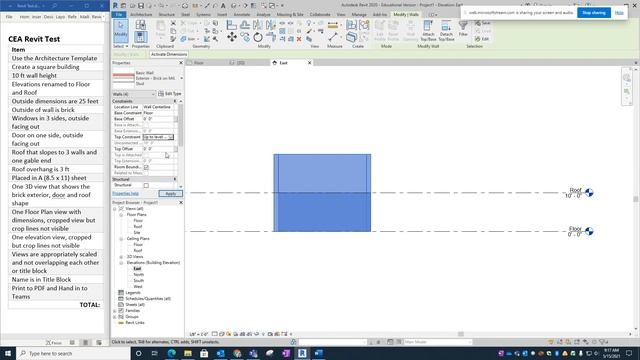This screenshot has width=640, height=360.
Task: Select Mirror - Pick Axis tool
Action: click(x=258, y=25)
